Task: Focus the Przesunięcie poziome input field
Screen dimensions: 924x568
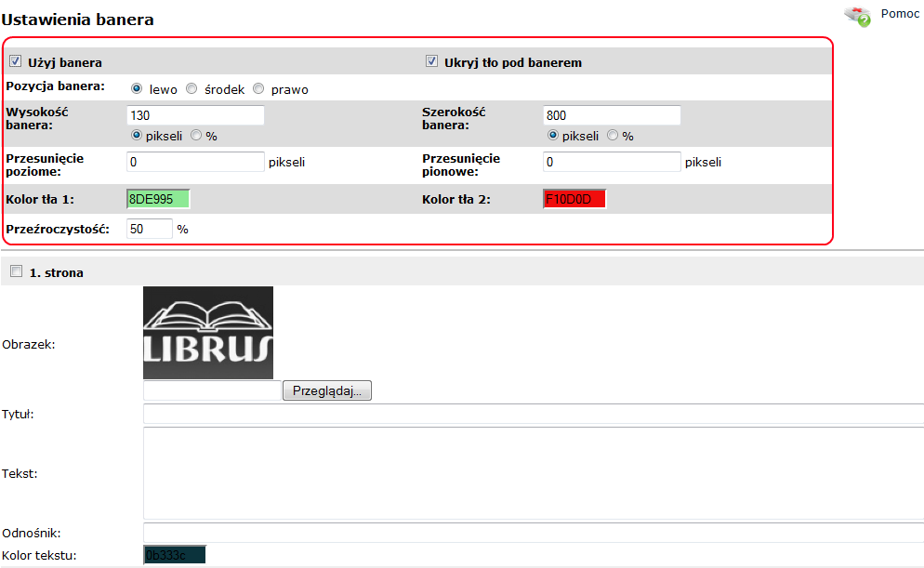Action: [195, 162]
